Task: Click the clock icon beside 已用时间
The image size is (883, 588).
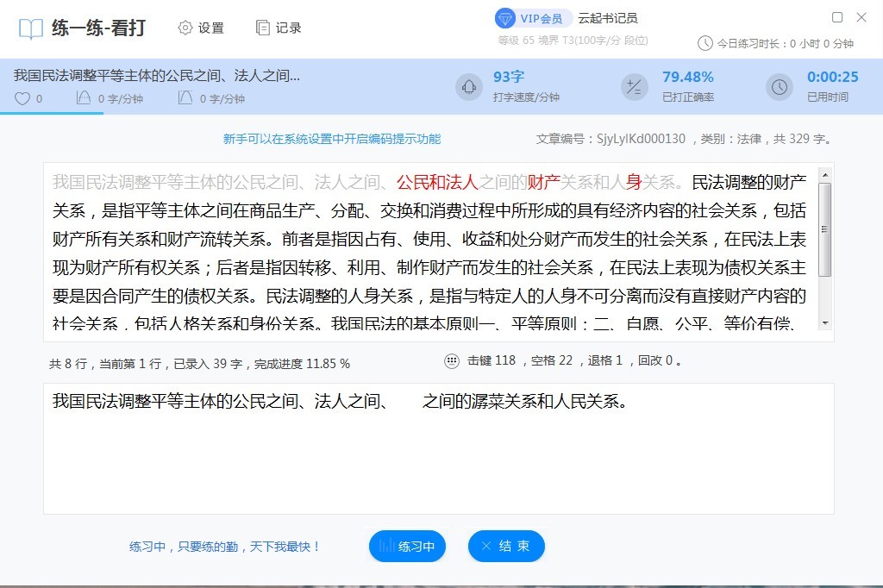Action: coord(779,86)
